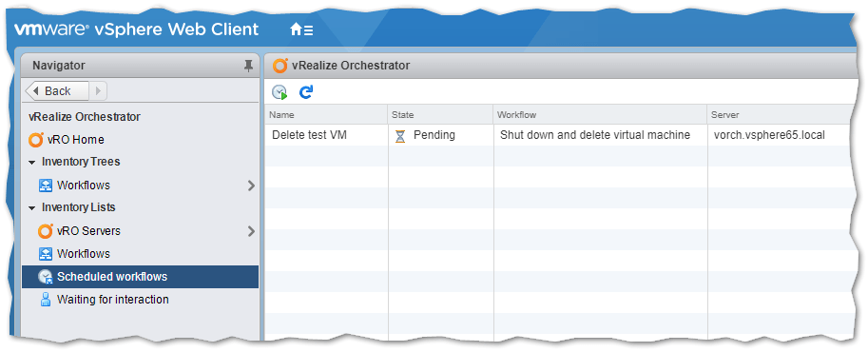The width and height of the screenshot is (868, 352).
Task: Collapse the Inventory Trees section
Action: pyautogui.click(x=32, y=163)
